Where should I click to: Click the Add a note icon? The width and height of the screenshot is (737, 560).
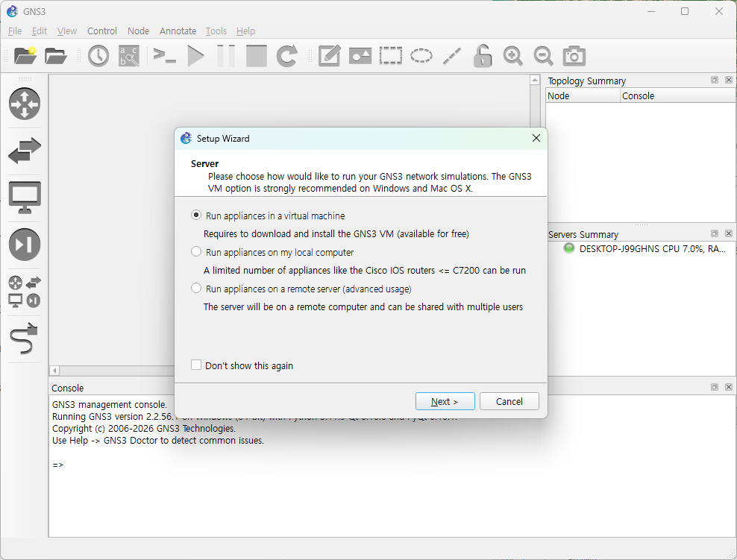pos(329,56)
